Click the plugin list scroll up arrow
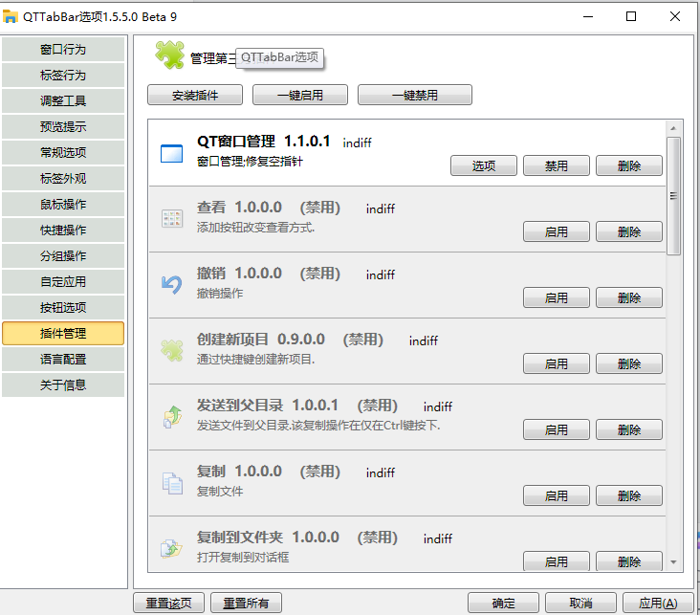Image resolution: width=700 pixels, height=615 pixels. click(x=673, y=128)
